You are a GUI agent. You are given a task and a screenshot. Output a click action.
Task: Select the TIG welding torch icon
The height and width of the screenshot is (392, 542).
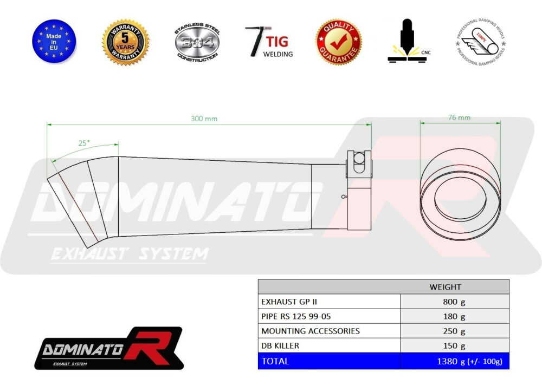(253, 42)
